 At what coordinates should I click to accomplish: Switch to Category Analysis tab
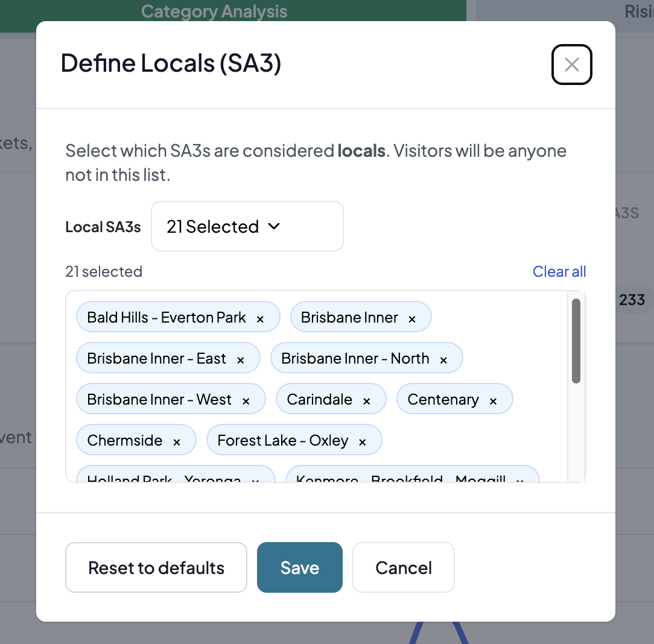214,11
